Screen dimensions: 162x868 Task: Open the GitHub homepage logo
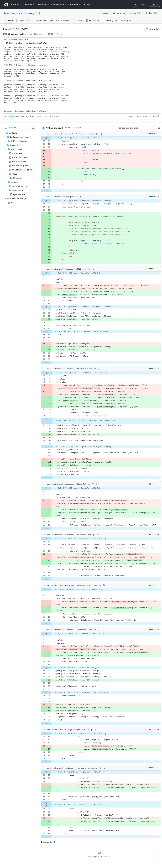click(x=6, y=5)
